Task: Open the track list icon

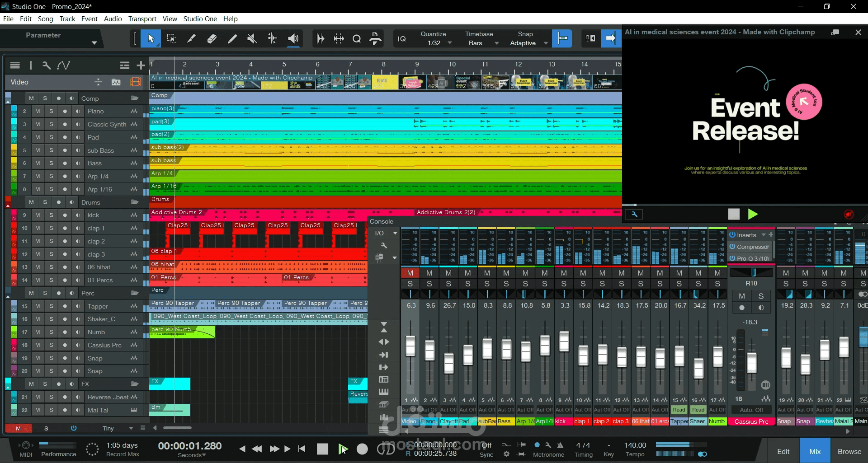Action: click(x=15, y=65)
